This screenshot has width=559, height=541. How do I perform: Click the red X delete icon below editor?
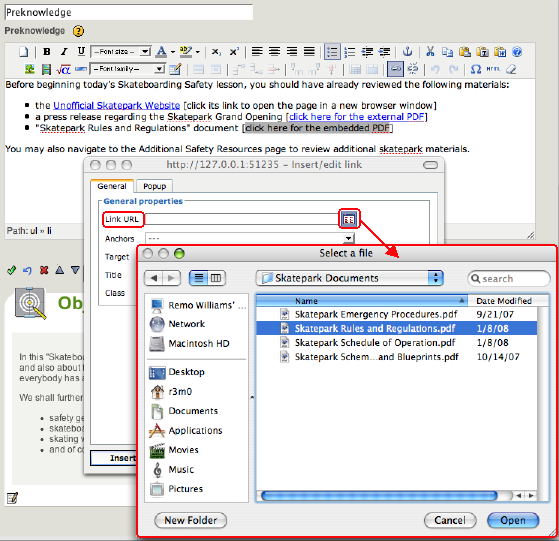tap(44, 270)
